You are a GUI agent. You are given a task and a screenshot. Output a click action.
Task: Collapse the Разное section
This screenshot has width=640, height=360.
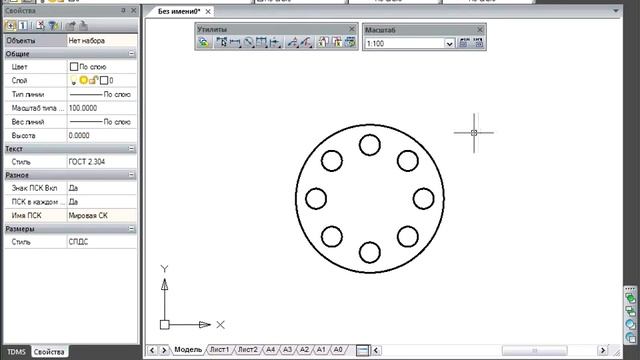tap(131, 175)
